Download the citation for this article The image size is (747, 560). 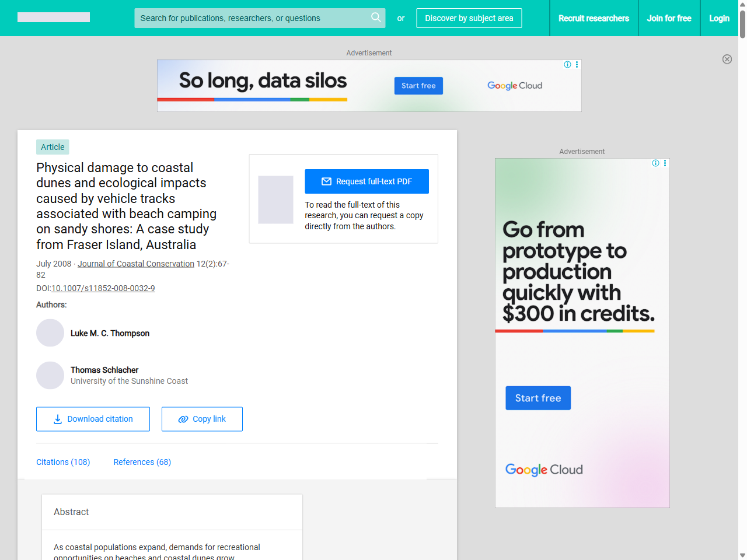coord(93,419)
